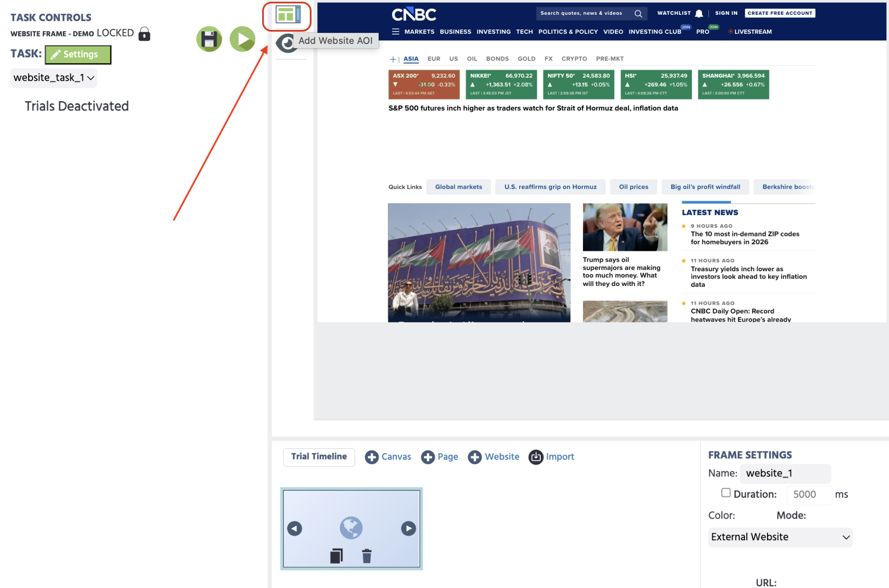Duplicate the frame with copy icon
The image size is (889, 588).
coord(336,556)
